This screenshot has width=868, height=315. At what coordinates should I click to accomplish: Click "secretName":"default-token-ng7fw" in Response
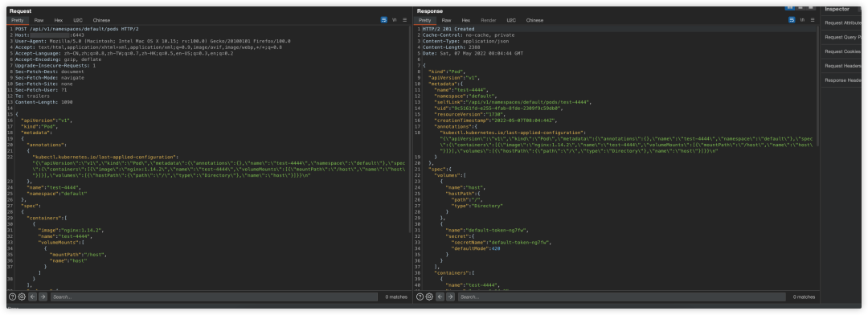[501, 242]
